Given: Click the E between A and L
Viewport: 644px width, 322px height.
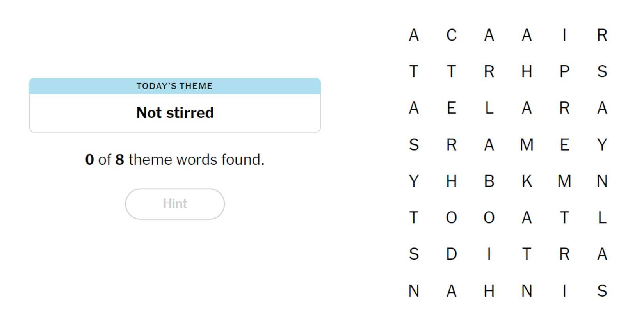Looking at the screenshot, I should pyautogui.click(x=452, y=108).
